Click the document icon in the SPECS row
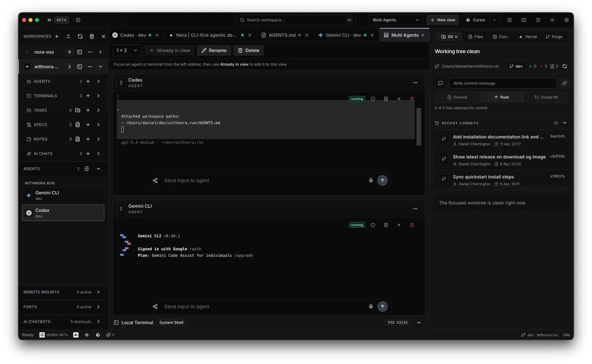Viewport: 592px width, 364px height. pyautogui.click(x=77, y=125)
